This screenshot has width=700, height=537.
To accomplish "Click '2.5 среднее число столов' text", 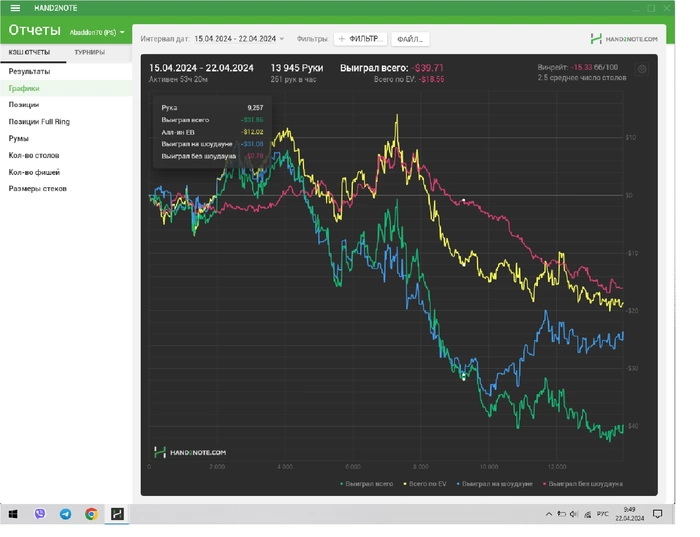I will click(582, 78).
